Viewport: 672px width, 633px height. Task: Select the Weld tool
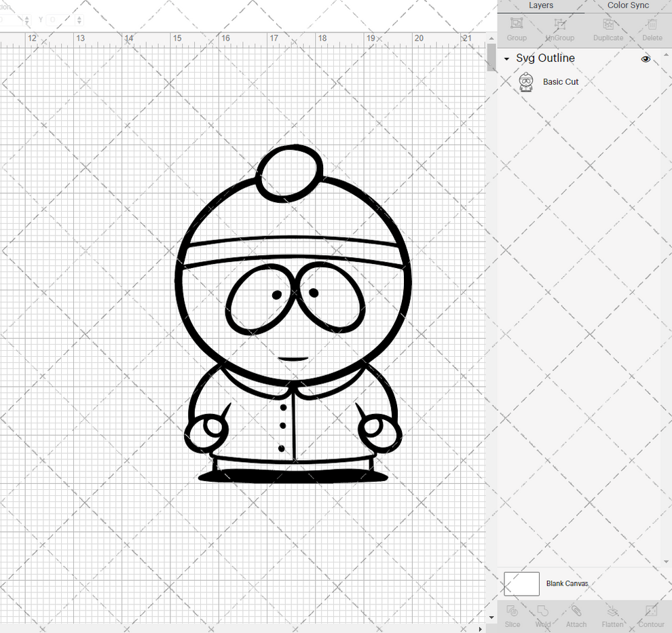click(x=543, y=616)
